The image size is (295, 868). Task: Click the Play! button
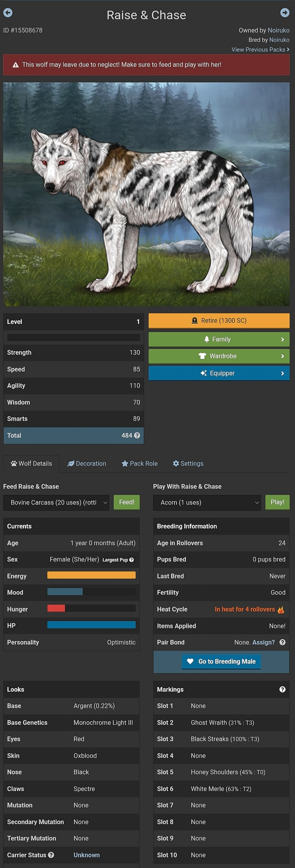click(x=277, y=502)
